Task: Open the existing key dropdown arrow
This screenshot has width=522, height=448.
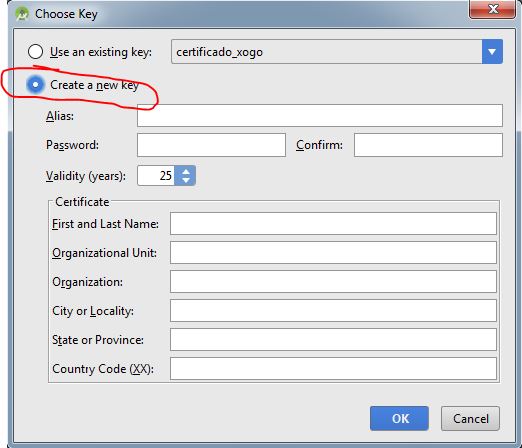Action: point(492,52)
